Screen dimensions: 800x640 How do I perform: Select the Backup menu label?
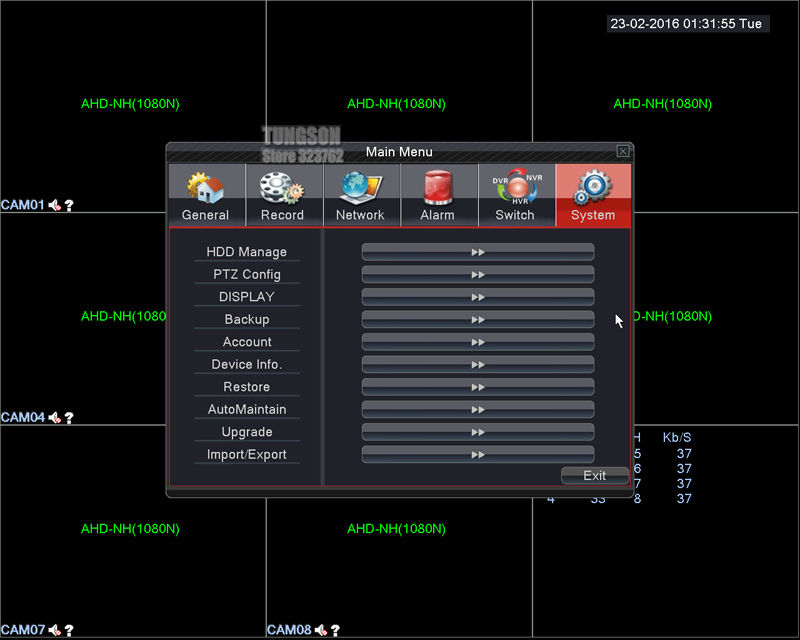coord(247,319)
